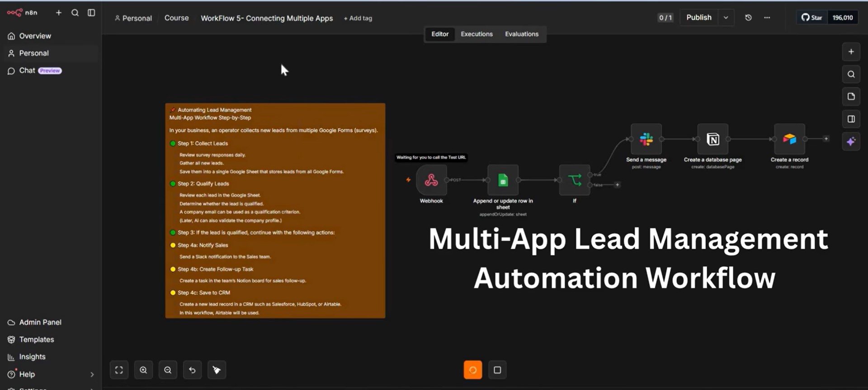This screenshot has width=868, height=390.
Task: Click the workflow title WorkFlow 5
Action: 267,18
